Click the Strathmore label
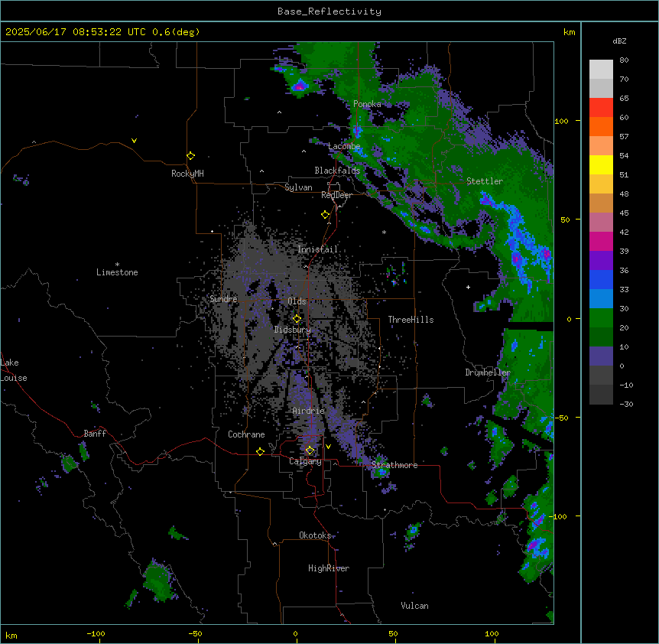 (x=394, y=465)
